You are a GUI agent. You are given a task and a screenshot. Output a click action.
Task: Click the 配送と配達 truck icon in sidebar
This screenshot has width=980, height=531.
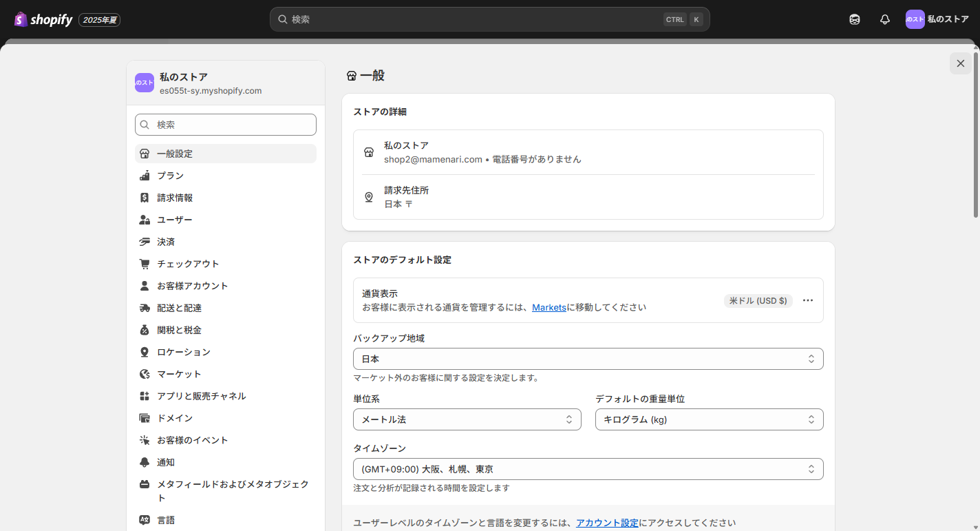(x=145, y=308)
